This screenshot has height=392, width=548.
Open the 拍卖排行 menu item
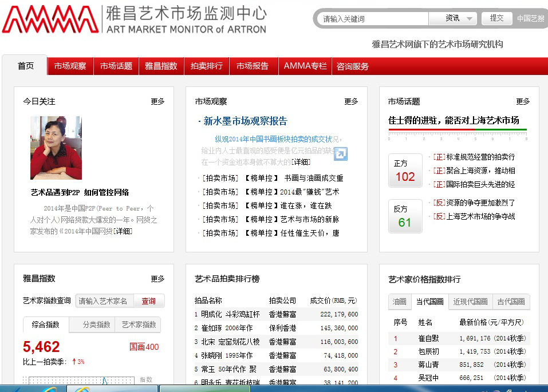(207, 66)
